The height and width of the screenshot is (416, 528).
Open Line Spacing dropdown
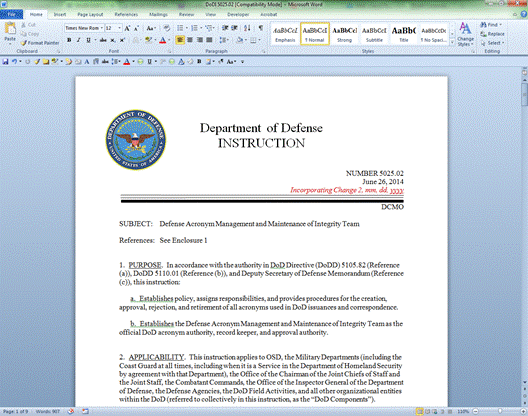224,40
